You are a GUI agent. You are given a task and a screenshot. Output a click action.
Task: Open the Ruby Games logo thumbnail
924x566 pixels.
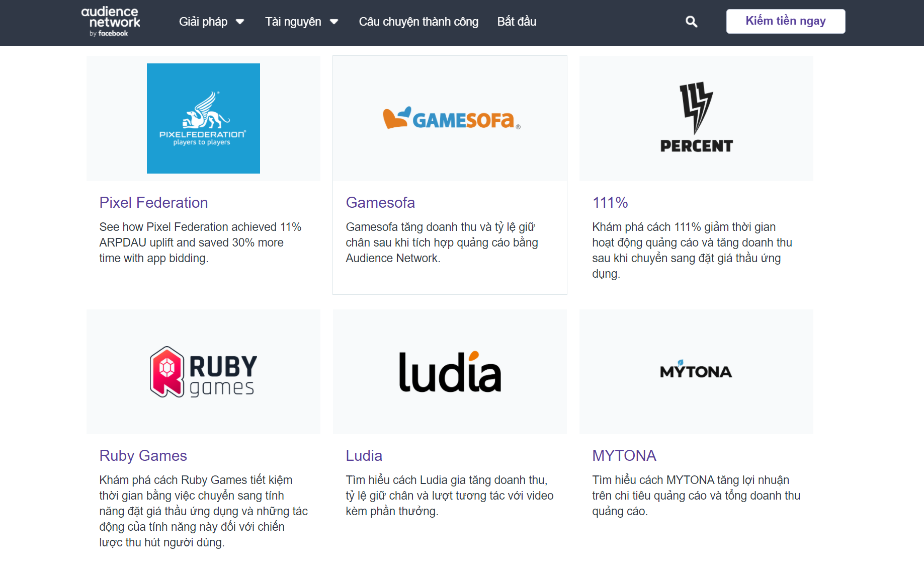tap(203, 372)
